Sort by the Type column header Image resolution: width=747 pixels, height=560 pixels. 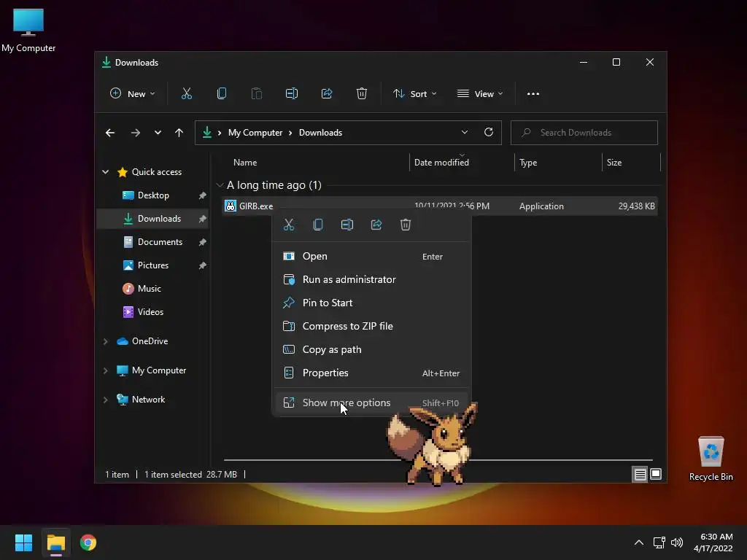click(x=558, y=163)
